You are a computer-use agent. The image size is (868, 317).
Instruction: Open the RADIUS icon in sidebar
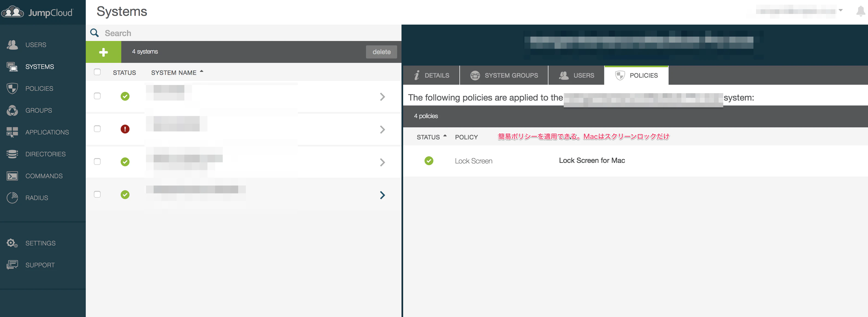pyautogui.click(x=13, y=198)
